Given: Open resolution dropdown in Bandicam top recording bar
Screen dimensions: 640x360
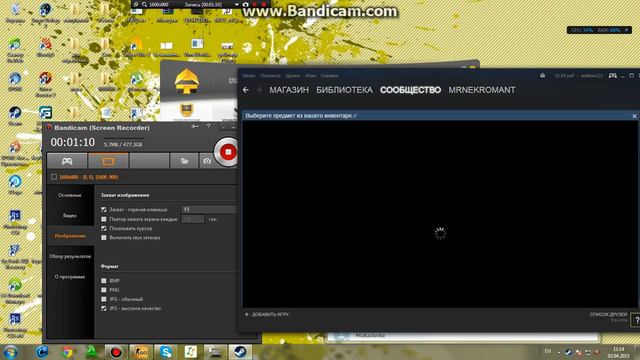Looking at the screenshot, I should point(236,4).
